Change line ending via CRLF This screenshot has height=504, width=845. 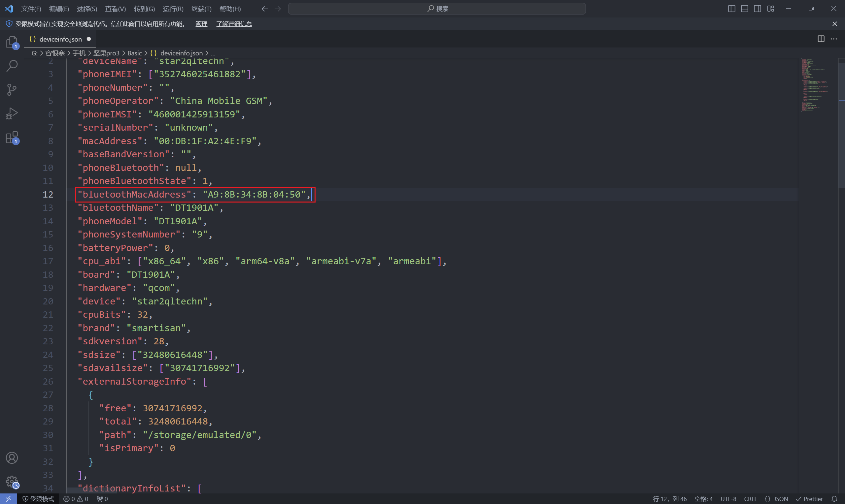click(750, 499)
